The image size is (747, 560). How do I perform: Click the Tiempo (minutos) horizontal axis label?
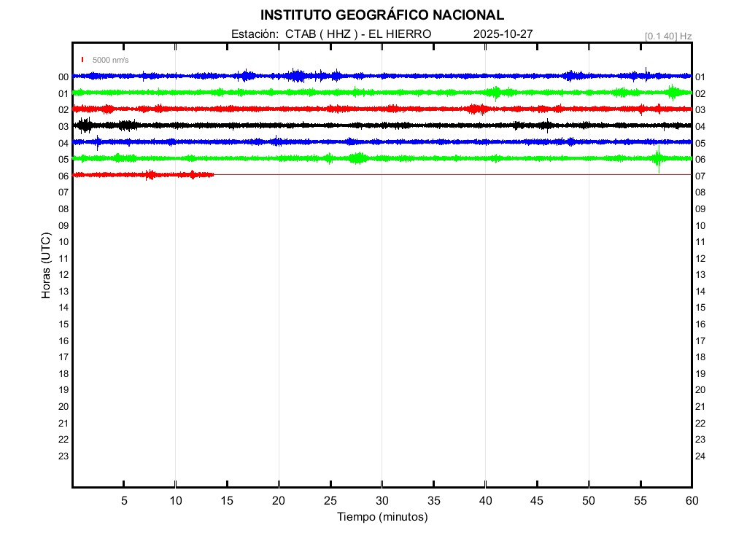382,517
